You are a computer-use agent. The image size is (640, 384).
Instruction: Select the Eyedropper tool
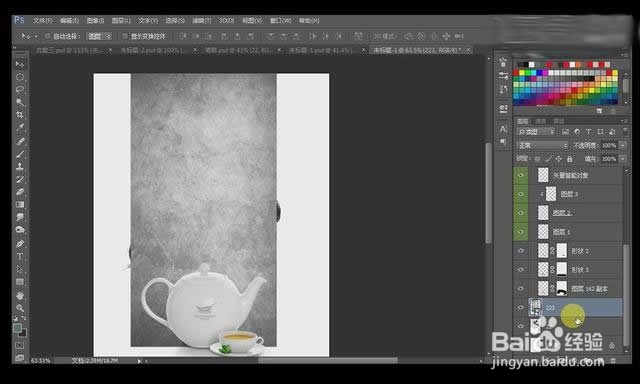click(x=20, y=127)
